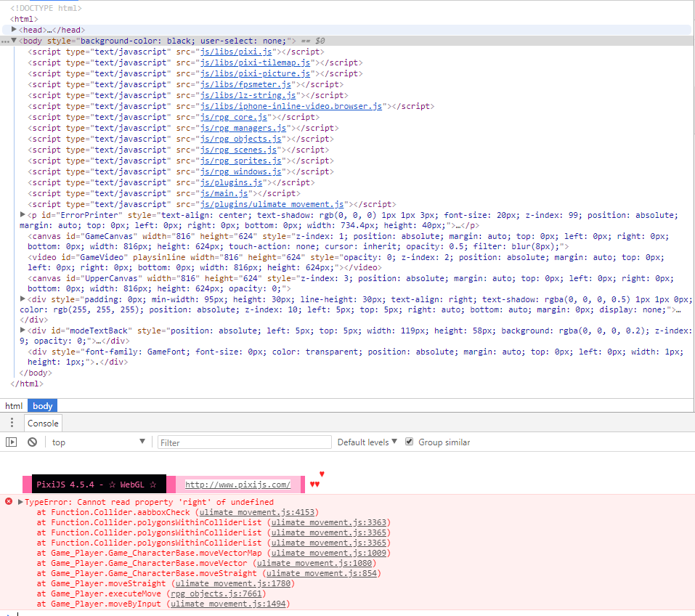
Task: Click the red error icon beside TypeError
Action: coord(9,501)
